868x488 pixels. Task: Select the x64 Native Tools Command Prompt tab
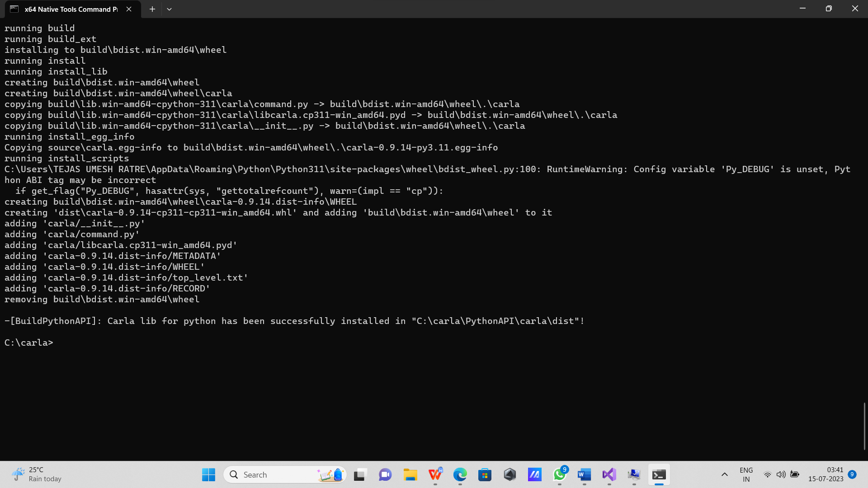pyautogui.click(x=68, y=9)
